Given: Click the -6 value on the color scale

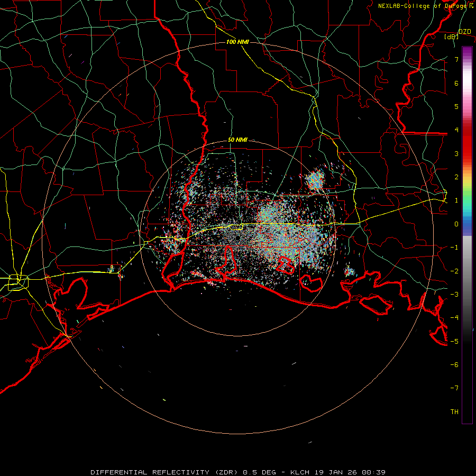Looking at the screenshot, I should coord(454,365).
